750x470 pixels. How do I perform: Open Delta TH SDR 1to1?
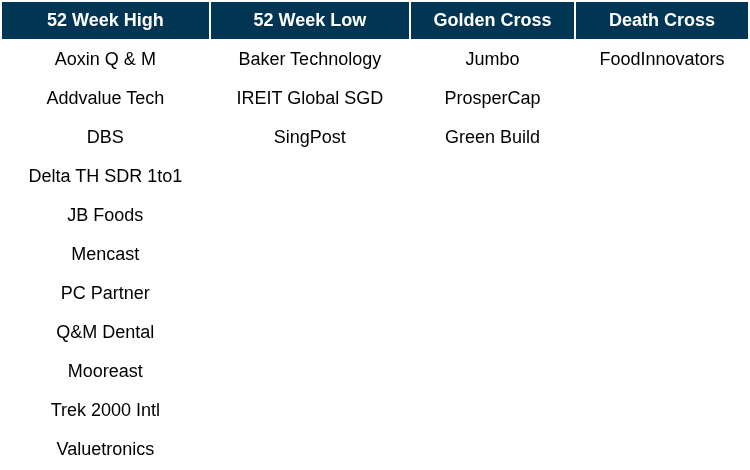pos(105,176)
